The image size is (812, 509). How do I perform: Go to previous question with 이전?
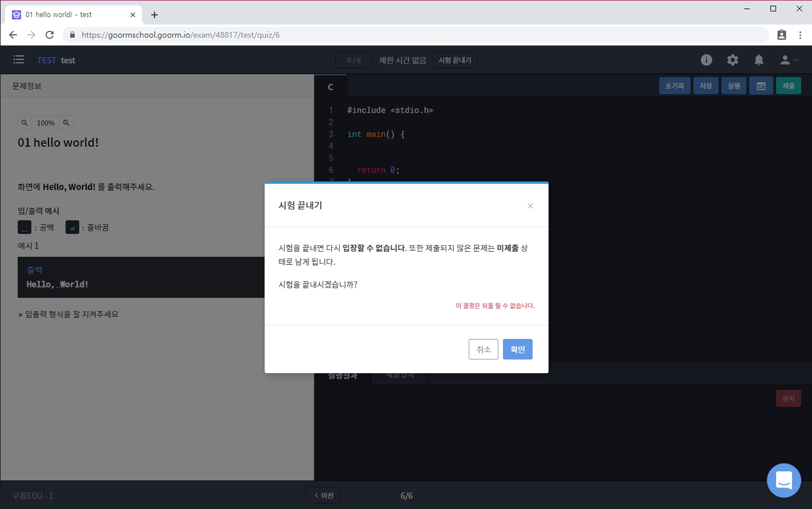click(323, 495)
